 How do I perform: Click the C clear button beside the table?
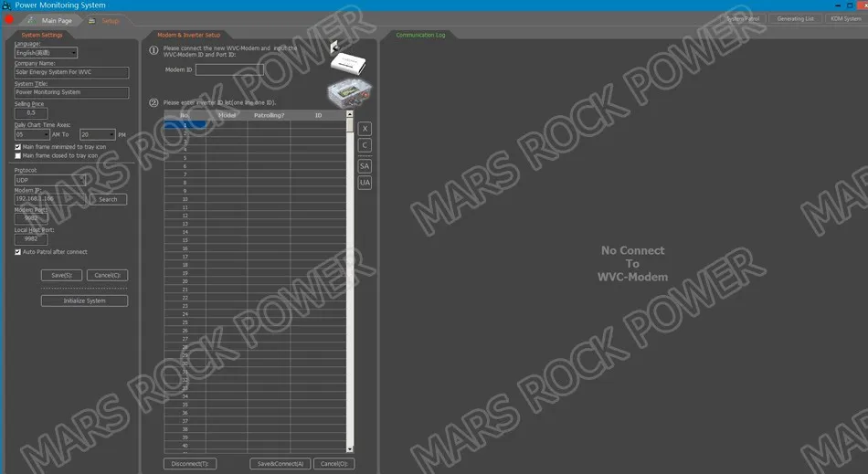coord(365,145)
